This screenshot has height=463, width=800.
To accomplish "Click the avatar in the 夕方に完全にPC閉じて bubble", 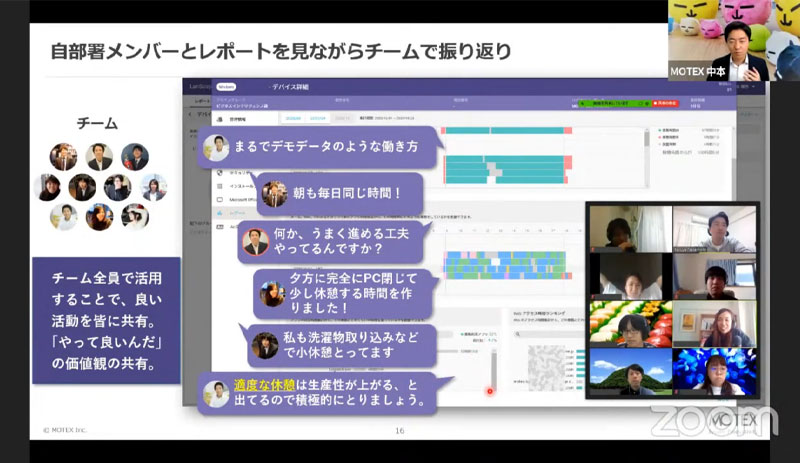I will pos(272,294).
